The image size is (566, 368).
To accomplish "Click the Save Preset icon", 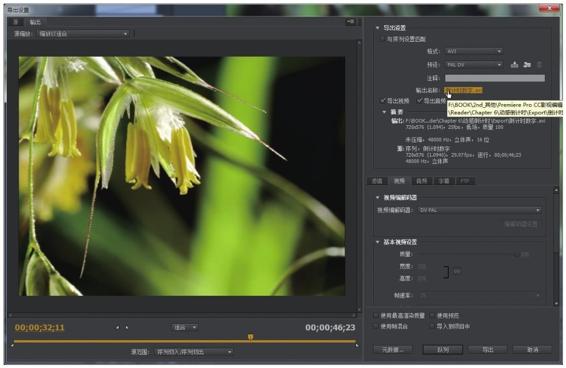I will (514, 65).
